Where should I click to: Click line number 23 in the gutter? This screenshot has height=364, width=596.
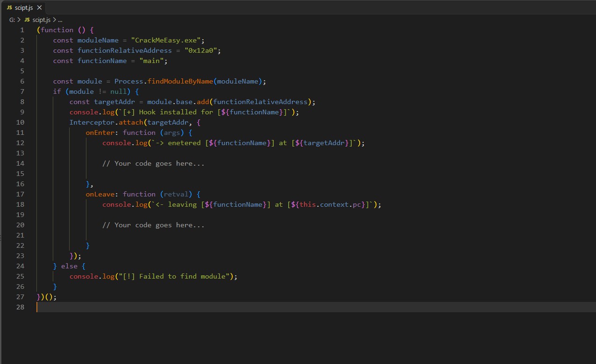(x=20, y=256)
